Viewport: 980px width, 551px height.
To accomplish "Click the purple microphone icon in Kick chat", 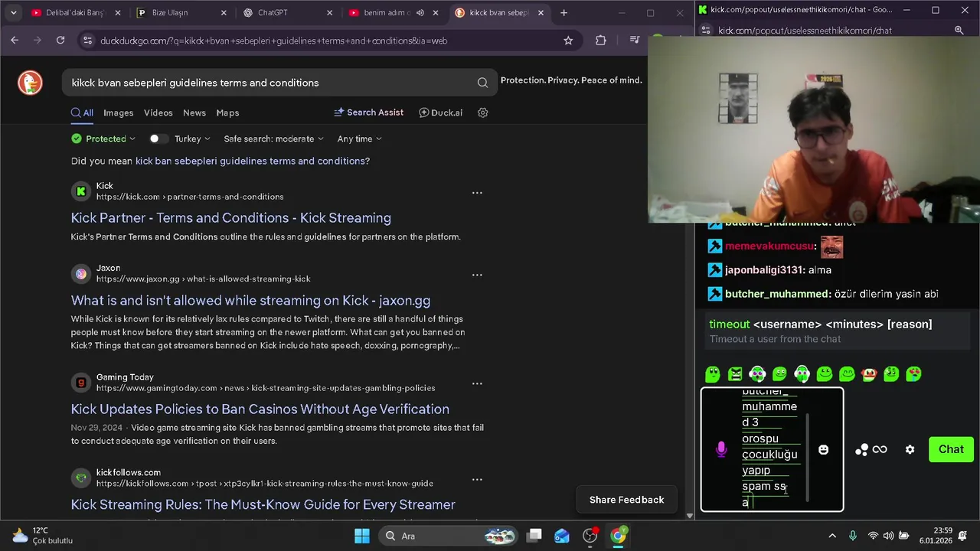I will click(x=720, y=449).
